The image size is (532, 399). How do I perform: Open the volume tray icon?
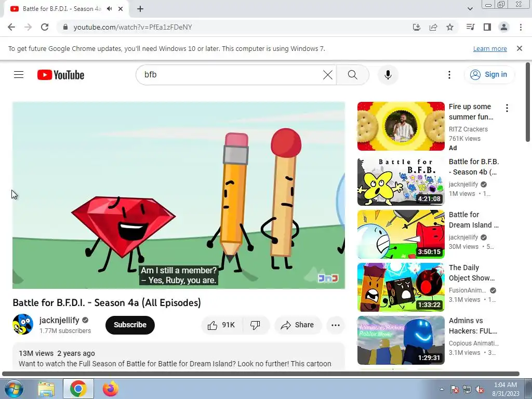[480, 389]
